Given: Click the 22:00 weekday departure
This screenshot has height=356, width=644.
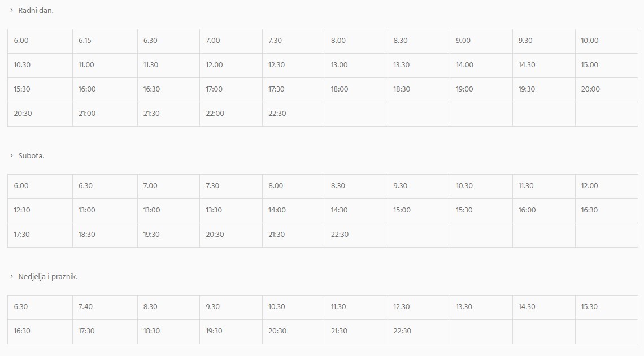Looking at the screenshot, I should [215, 114].
